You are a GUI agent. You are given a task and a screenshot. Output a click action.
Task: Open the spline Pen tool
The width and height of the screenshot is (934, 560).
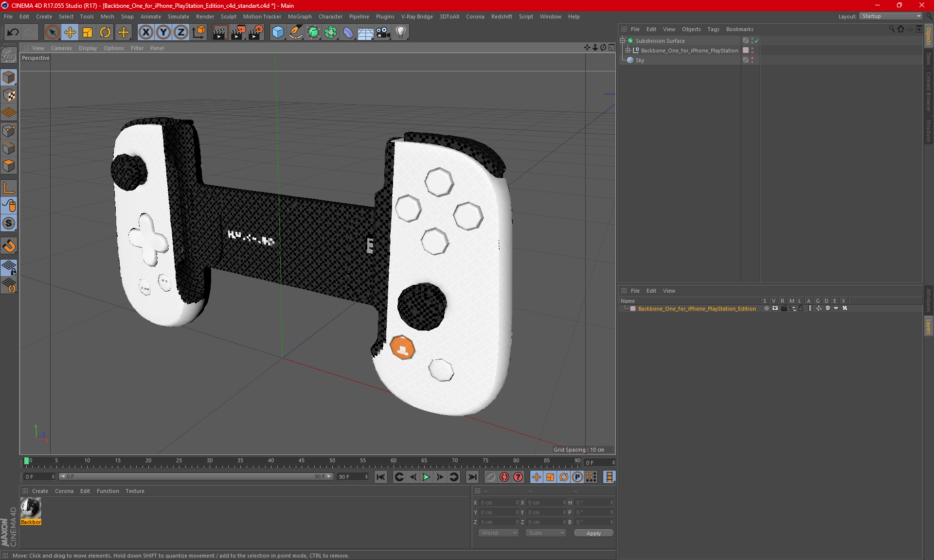pos(296,33)
